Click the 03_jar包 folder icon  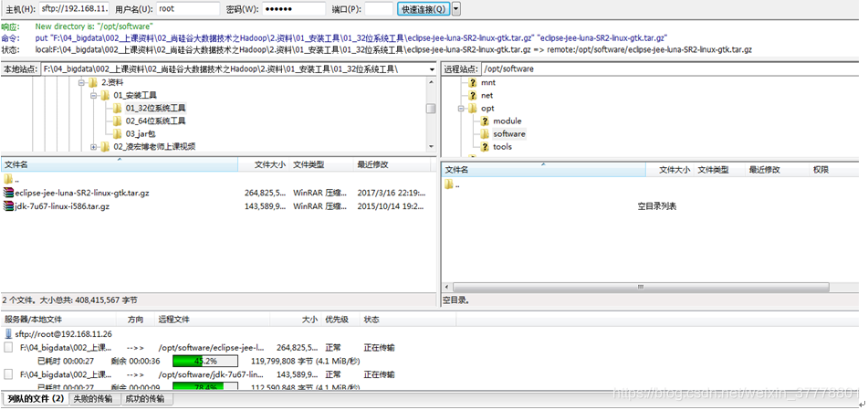point(117,133)
